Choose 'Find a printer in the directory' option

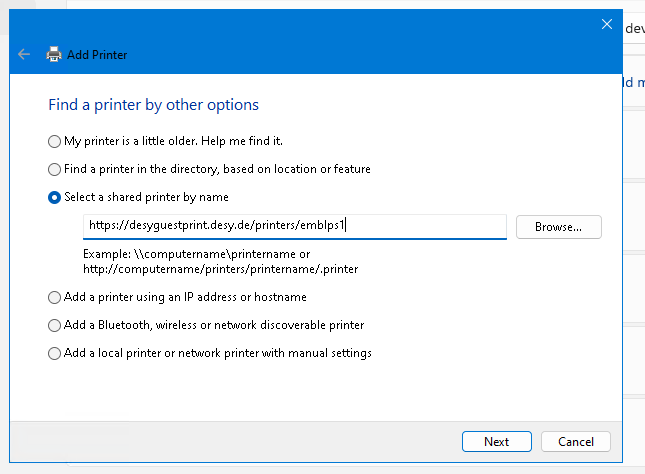pyautogui.click(x=54, y=169)
